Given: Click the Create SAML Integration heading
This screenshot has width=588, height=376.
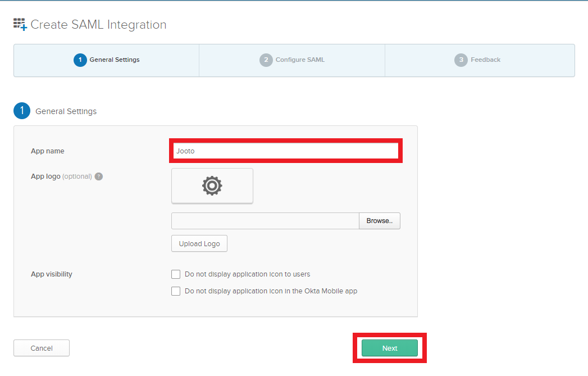Looking at the screenshot, I should pos(98,25).
